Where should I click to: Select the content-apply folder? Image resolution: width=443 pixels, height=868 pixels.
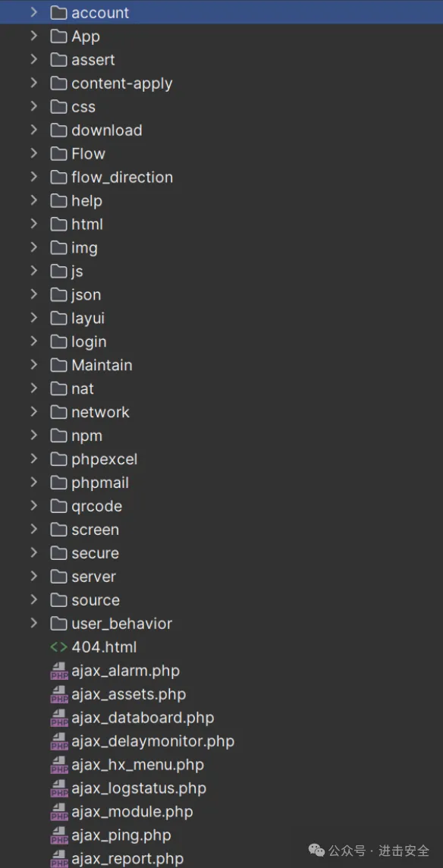[221, 83]
